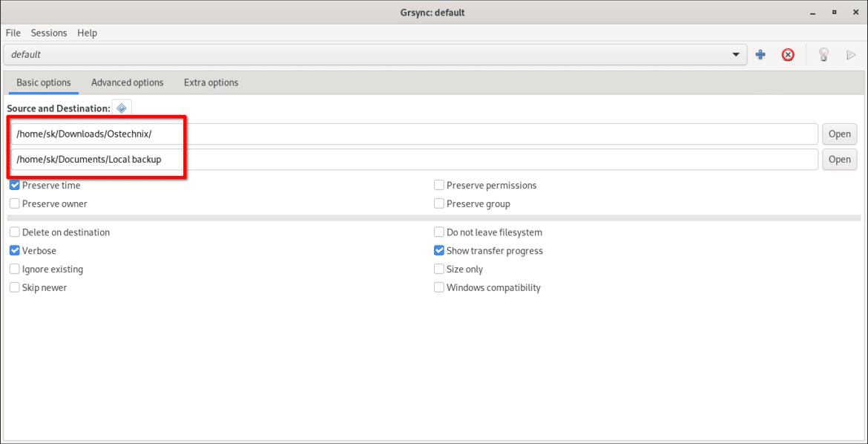Viewport: 868px width, 444px height.
Task: Switch to the Advanced options tab
Action: tap(127, 82)
